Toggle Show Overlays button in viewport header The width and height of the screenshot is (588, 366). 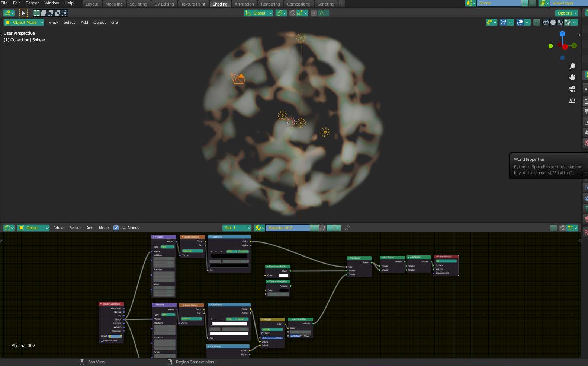coord(520,22)
